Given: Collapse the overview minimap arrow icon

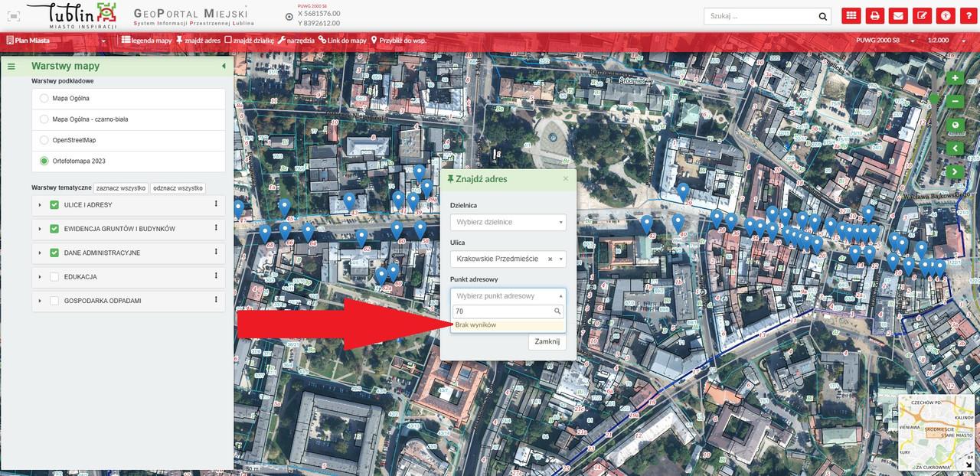Looking at the screenshot, I should pyautogui.click(x=969, y=465).
